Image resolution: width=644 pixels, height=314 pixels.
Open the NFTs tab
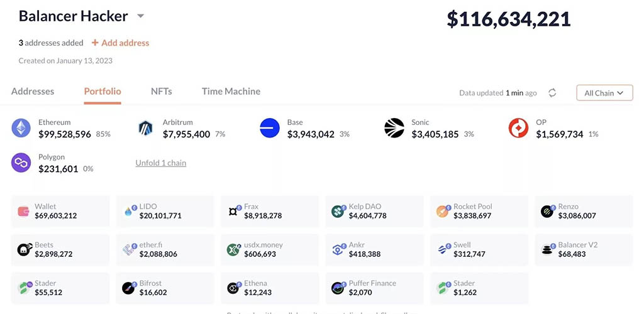161,91
